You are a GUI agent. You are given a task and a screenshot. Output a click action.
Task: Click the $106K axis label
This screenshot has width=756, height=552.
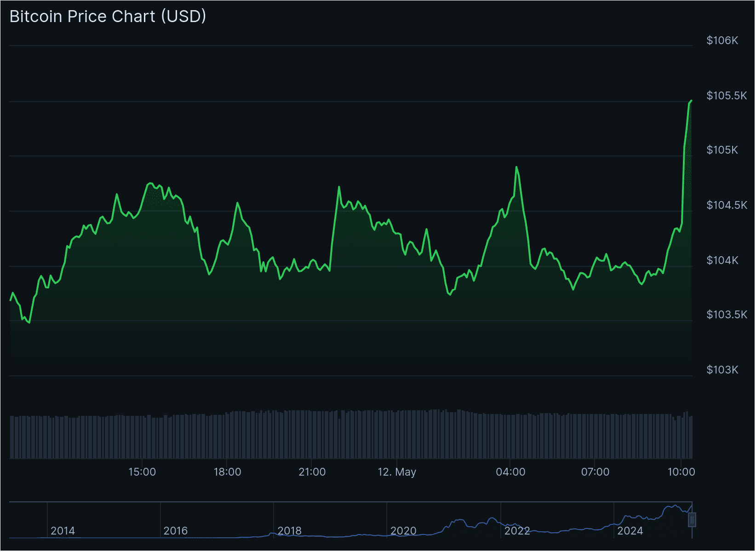722,40
